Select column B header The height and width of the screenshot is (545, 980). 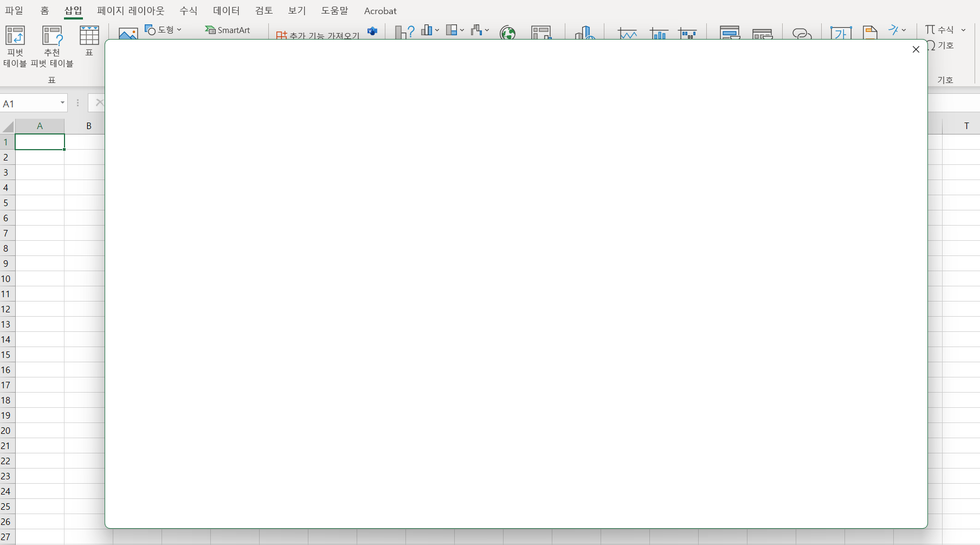pos(89,126)
